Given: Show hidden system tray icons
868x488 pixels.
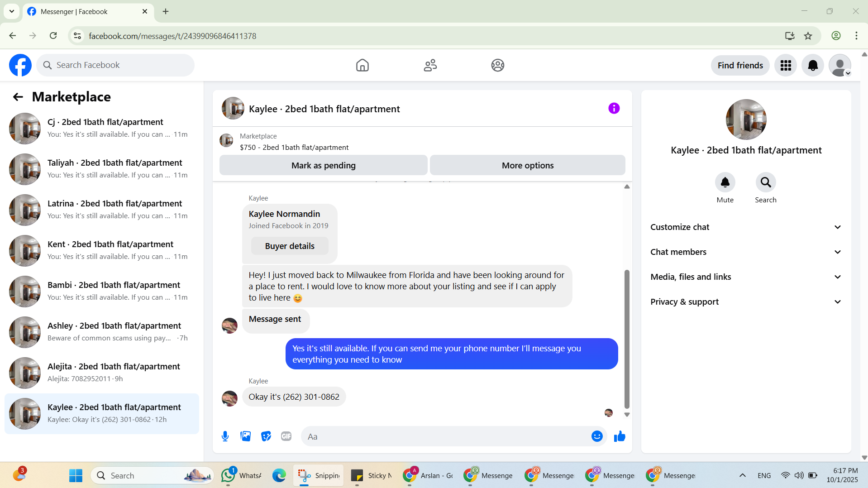Looking at the screenshot, I should (x=743, y=475).
